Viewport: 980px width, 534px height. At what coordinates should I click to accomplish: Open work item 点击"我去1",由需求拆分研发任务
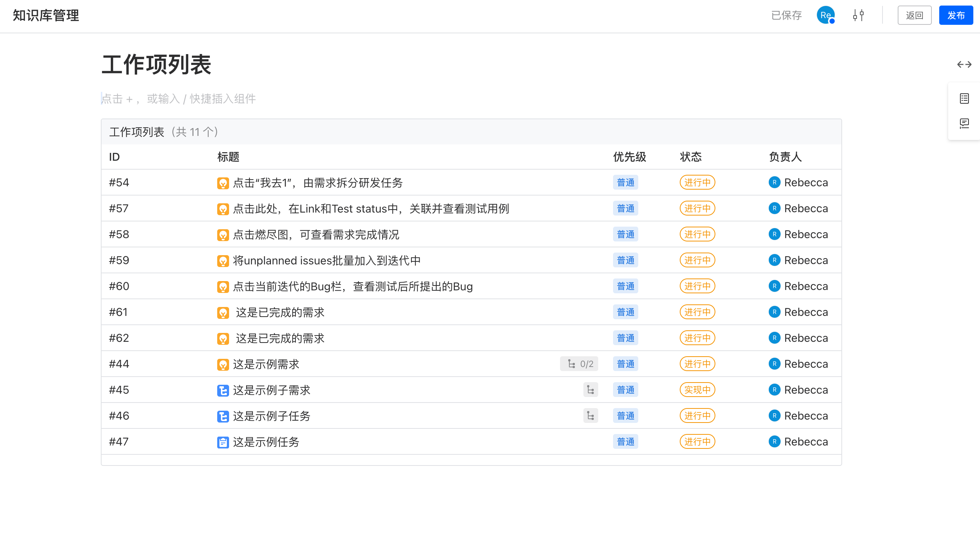318,183
